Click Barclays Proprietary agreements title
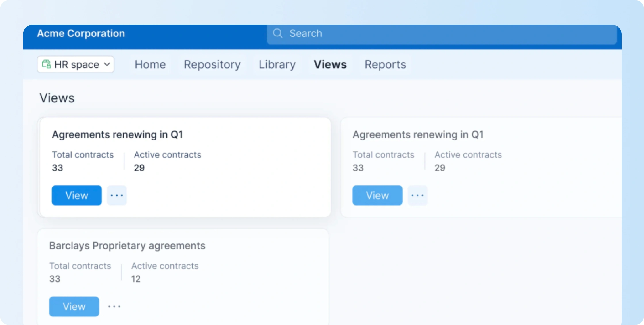Viewport: 644px width, 325px height. pos(127,246)
